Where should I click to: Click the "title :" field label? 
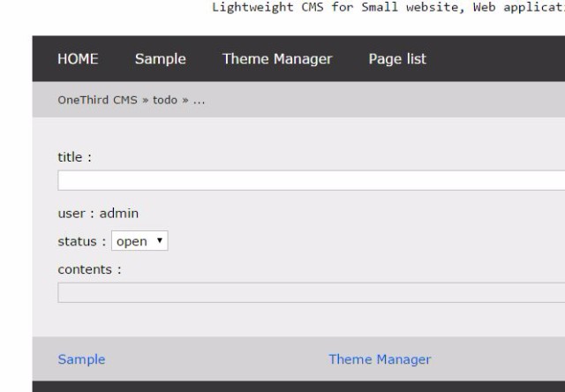(x=74, y=157)
